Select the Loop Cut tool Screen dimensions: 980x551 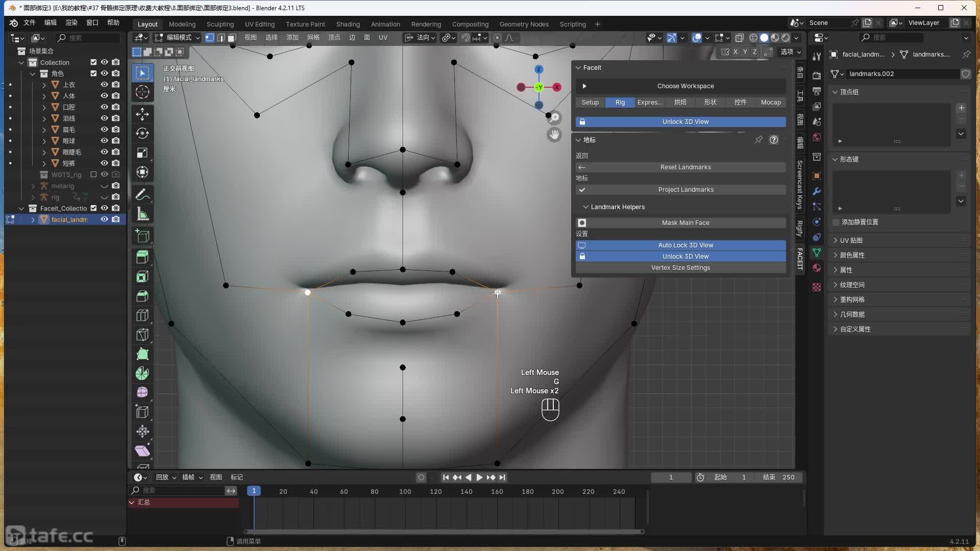coord(142,315)
